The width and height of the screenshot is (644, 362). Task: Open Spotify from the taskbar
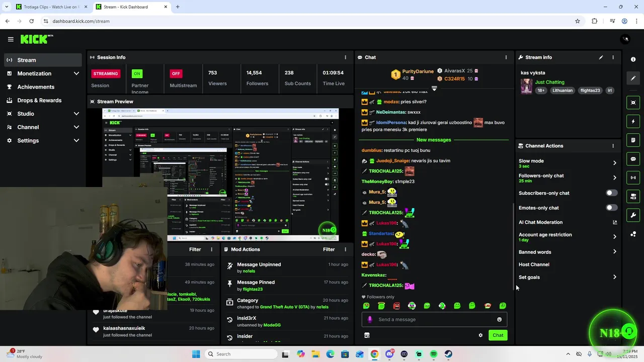(434, 354)
